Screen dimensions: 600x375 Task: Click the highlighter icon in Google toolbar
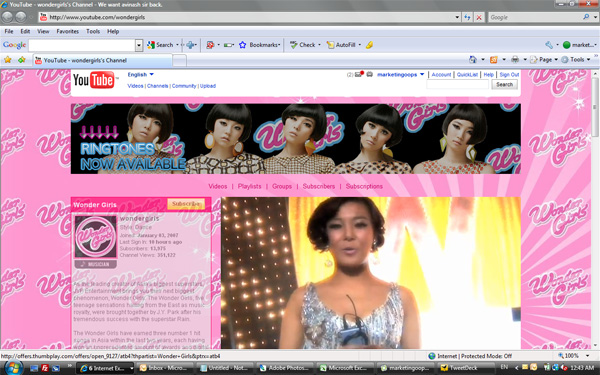[369, 45]
